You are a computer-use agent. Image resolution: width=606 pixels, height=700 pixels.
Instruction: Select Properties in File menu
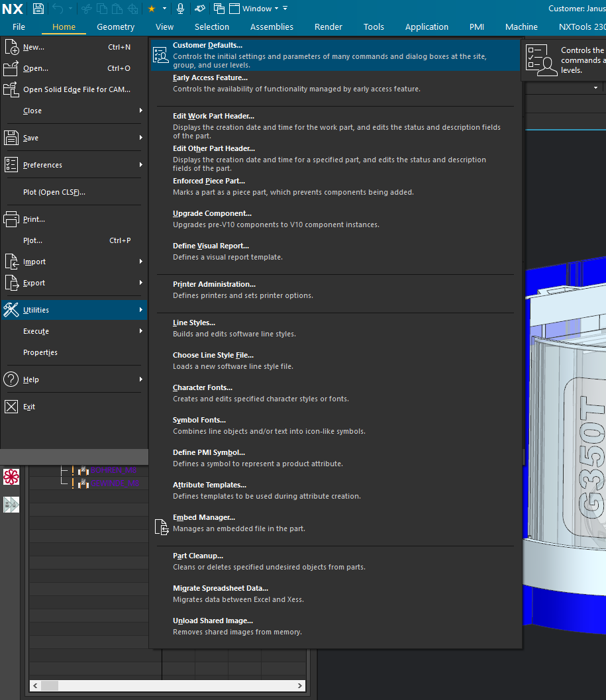74,352
